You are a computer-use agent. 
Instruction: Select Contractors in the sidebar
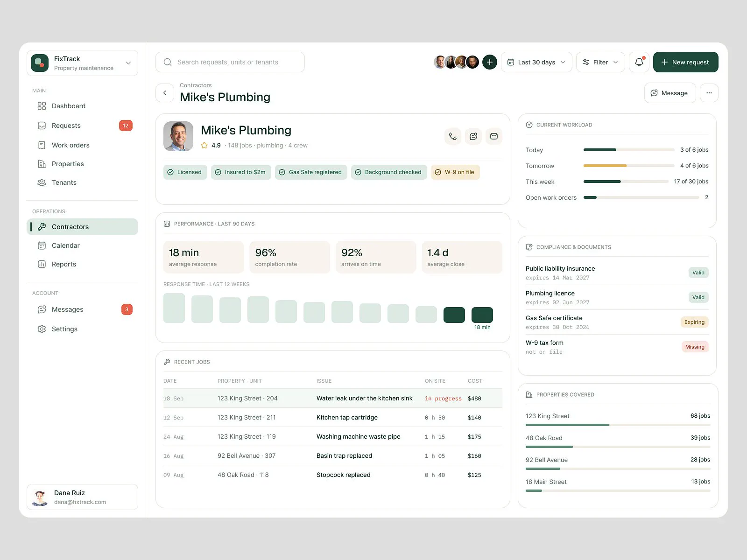tap(82, 227)
